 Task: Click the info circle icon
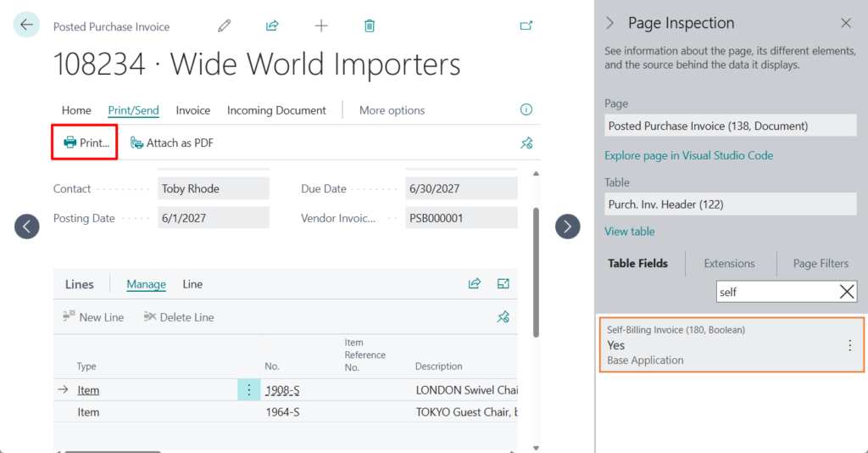click(x=526, y=110)
